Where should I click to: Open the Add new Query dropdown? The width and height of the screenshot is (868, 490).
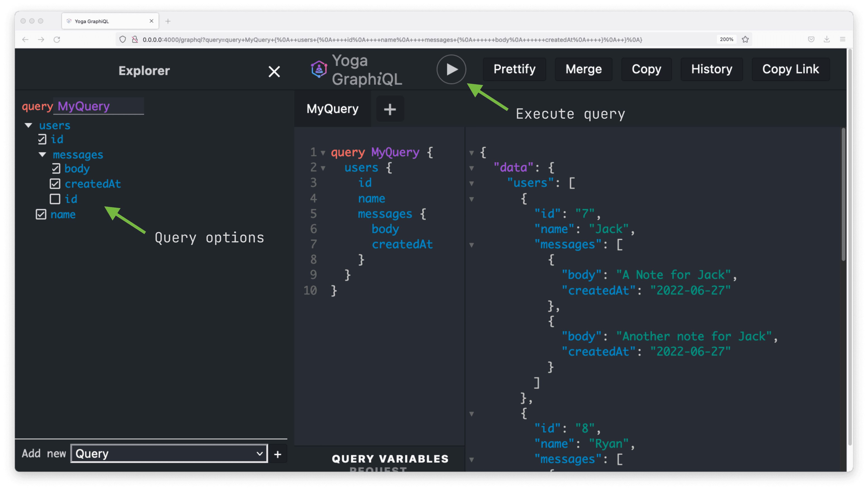tap(169, 453)
